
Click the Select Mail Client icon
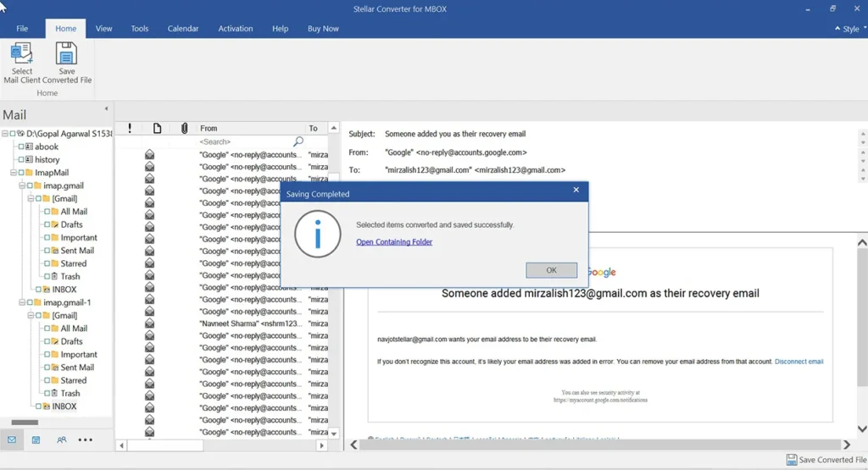[21, 53]
